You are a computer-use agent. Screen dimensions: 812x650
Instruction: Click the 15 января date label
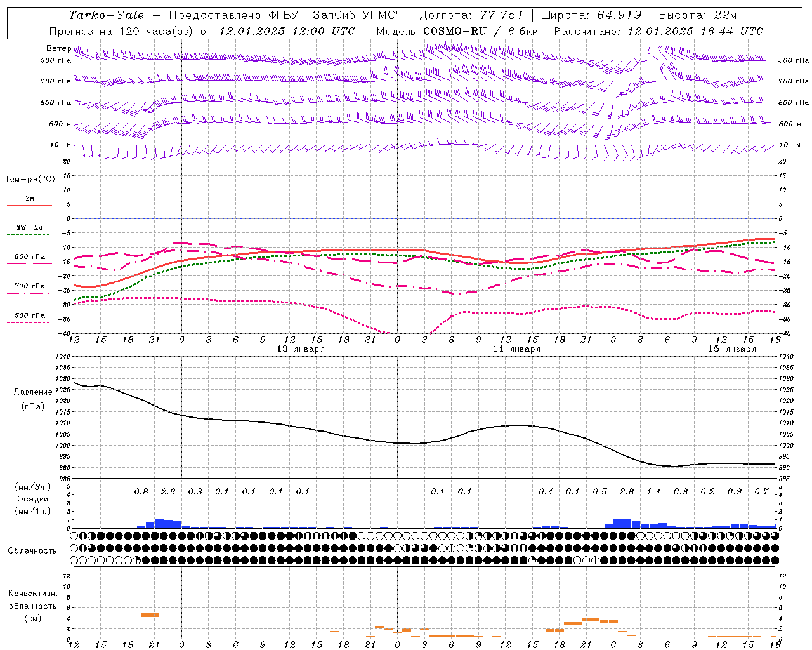tap(732, 349)
